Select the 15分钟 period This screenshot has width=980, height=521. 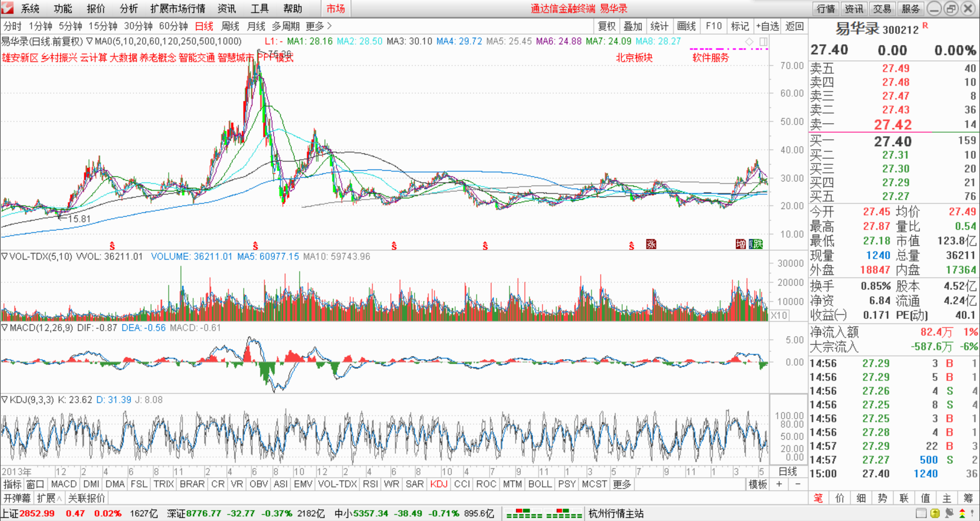click(103, 26)
